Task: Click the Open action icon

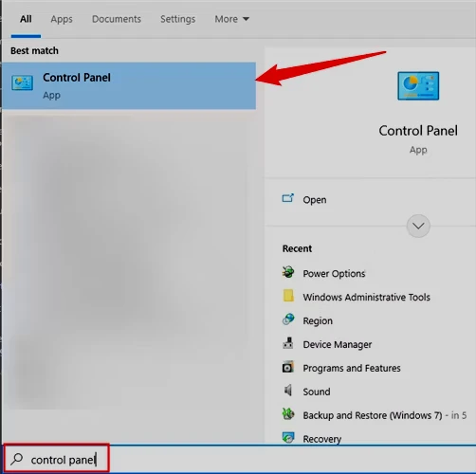Action: coord(288,198)
